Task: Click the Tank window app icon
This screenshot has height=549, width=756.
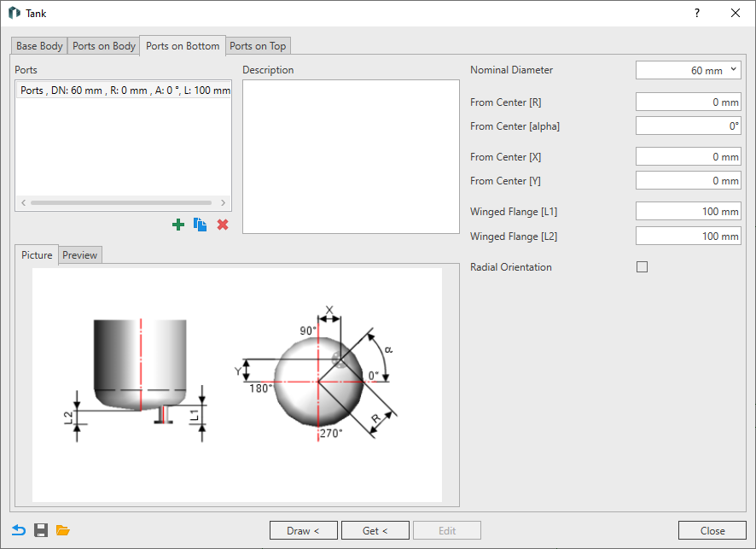Action: pyautogui.click(x=15, y=13)
